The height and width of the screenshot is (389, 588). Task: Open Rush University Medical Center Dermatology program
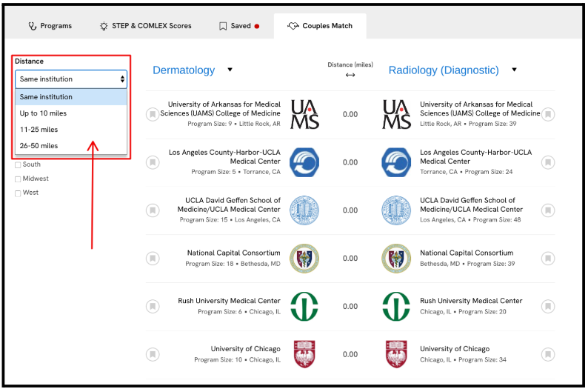tap(229, 301)
